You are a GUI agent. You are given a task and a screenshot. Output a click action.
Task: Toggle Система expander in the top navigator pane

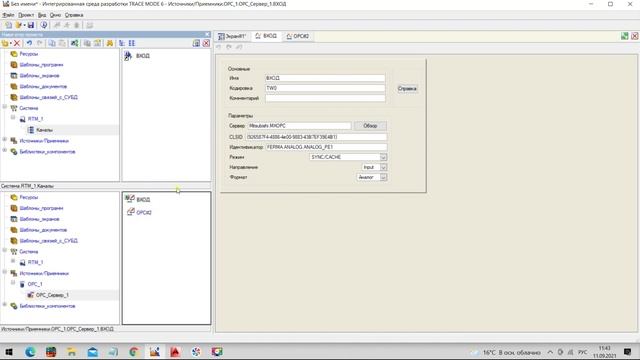[5, 107]
